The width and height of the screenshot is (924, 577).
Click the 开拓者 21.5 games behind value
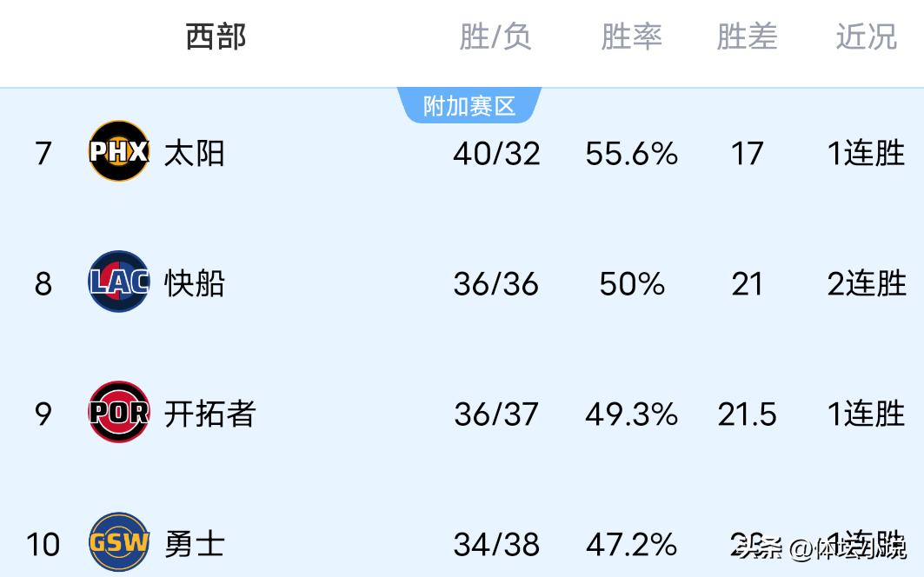(747, 415)
